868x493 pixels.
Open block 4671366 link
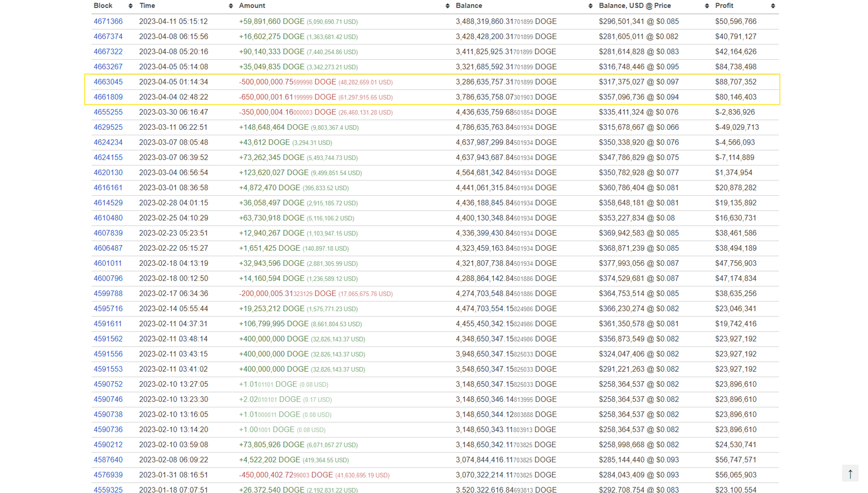108,21
